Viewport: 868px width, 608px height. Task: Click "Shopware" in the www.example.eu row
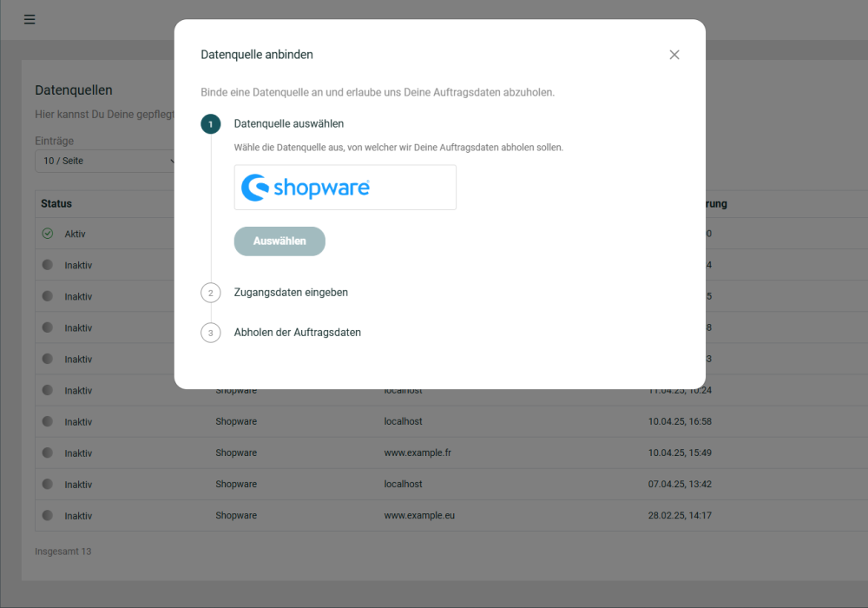[236, 516]
